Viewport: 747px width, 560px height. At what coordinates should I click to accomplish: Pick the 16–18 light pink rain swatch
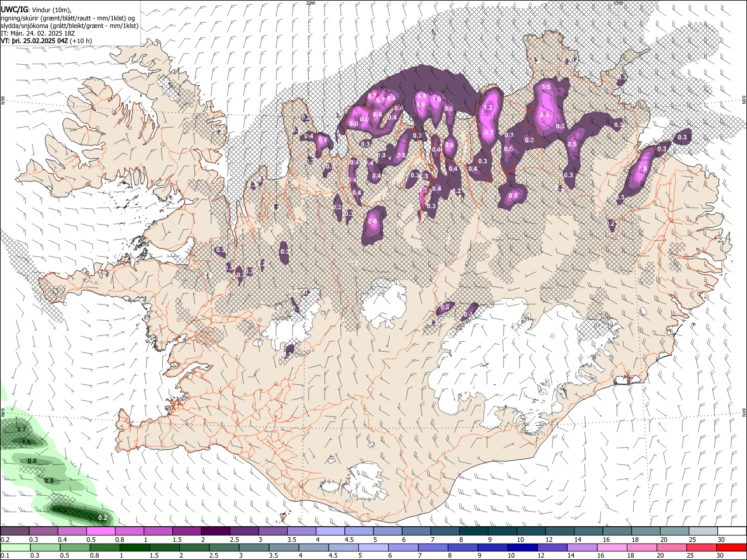tap(611, 547)
